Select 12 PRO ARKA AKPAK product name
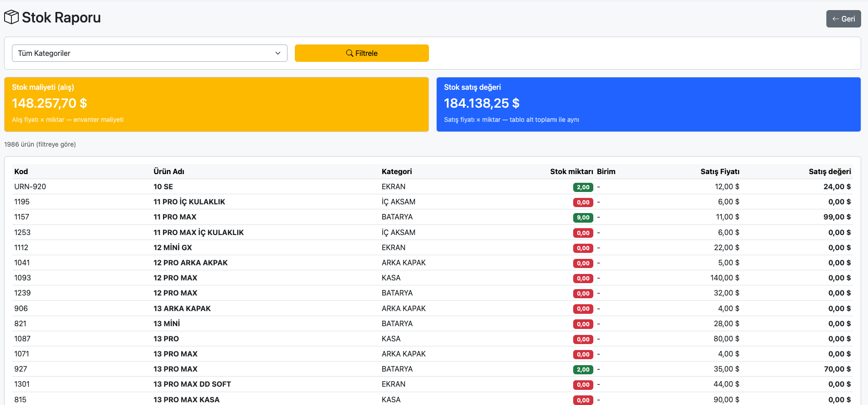The width and height of the screenshot is (868, 405). tap(190, 263)
